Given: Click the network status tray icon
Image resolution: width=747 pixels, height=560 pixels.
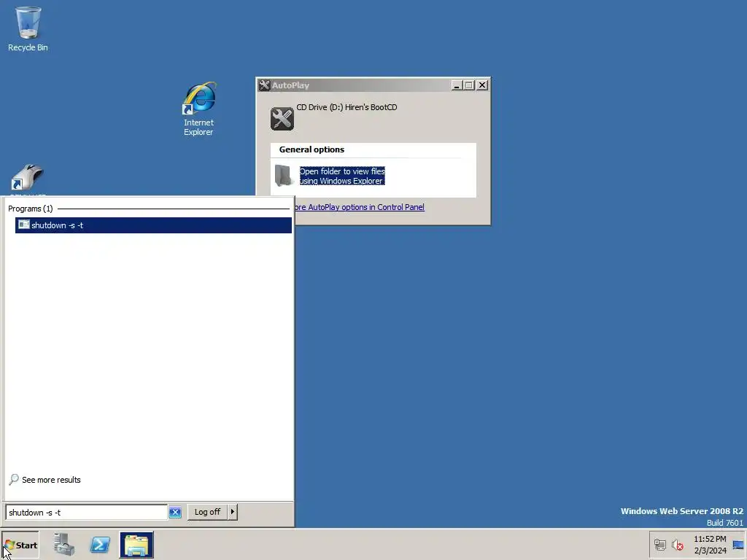Looking at the screenshot, I should click(659, 545).
